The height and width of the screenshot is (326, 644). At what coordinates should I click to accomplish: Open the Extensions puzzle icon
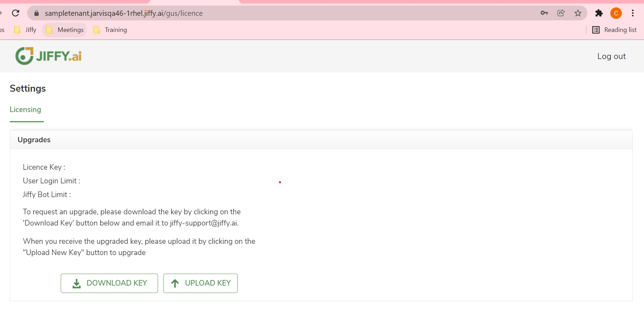tap(599, 13)
